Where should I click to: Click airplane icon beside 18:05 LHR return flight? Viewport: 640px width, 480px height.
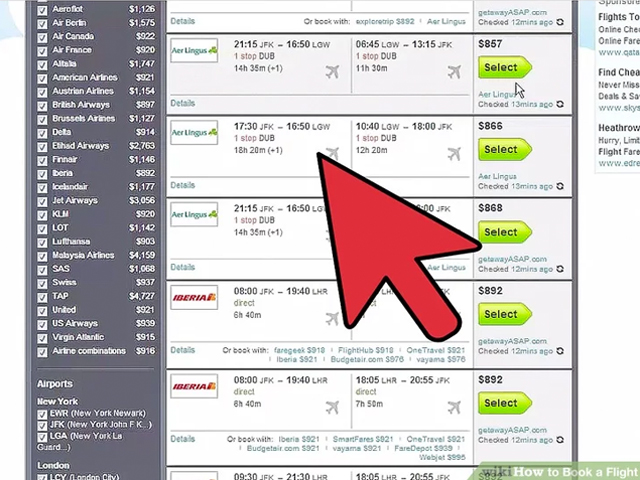454,406
